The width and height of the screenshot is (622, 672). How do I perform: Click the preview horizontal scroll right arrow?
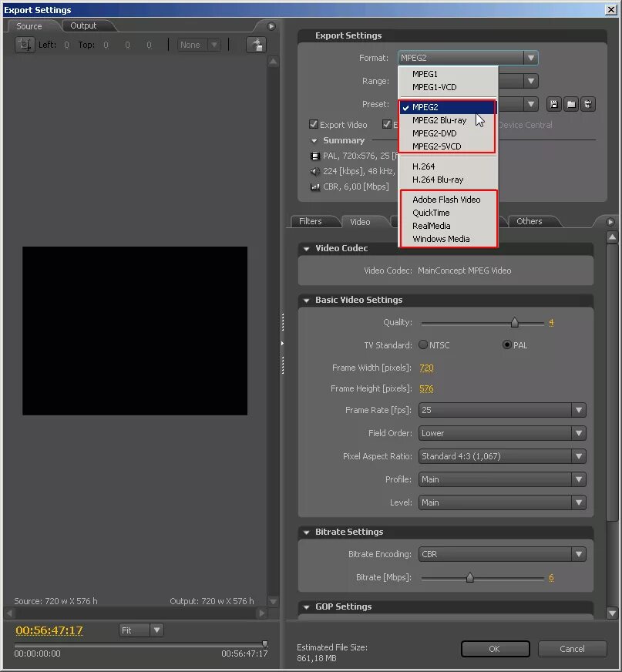(261, 613)
